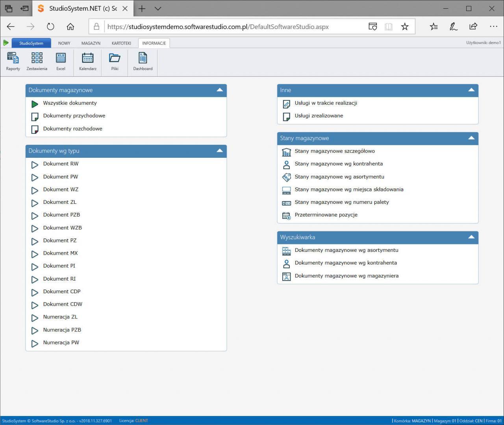The height and width of the screenshot is (425, 504).
Task: Open the Excel export icon
Action: click(61, 61)
